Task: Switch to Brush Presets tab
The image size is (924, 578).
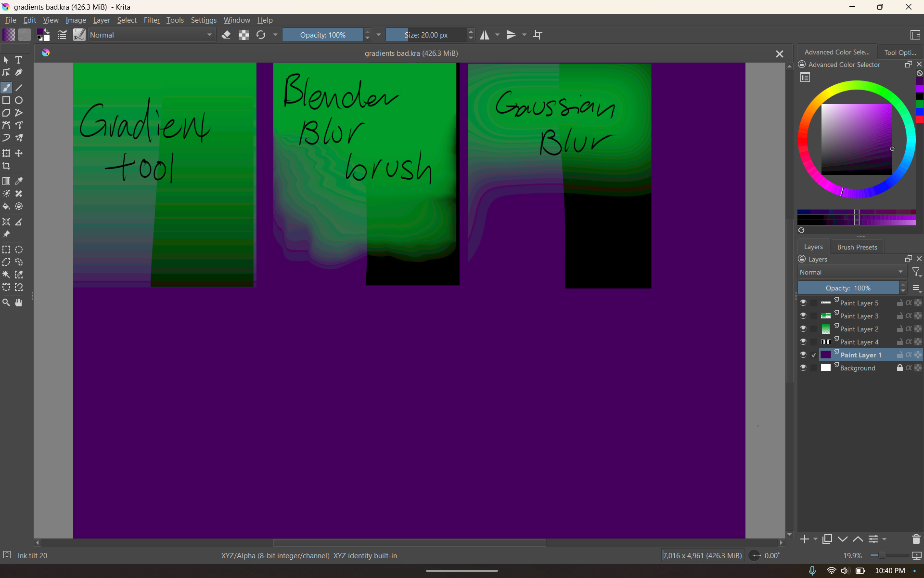Action: 857,247
